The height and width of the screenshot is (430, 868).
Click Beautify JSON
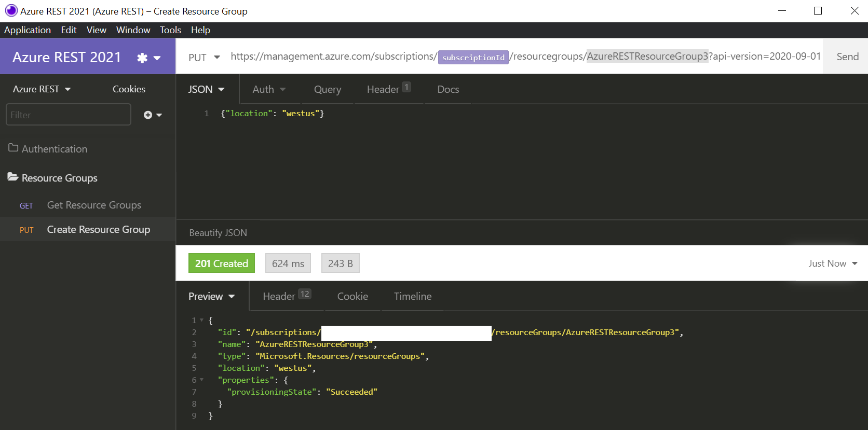click(x=218, y=233)
